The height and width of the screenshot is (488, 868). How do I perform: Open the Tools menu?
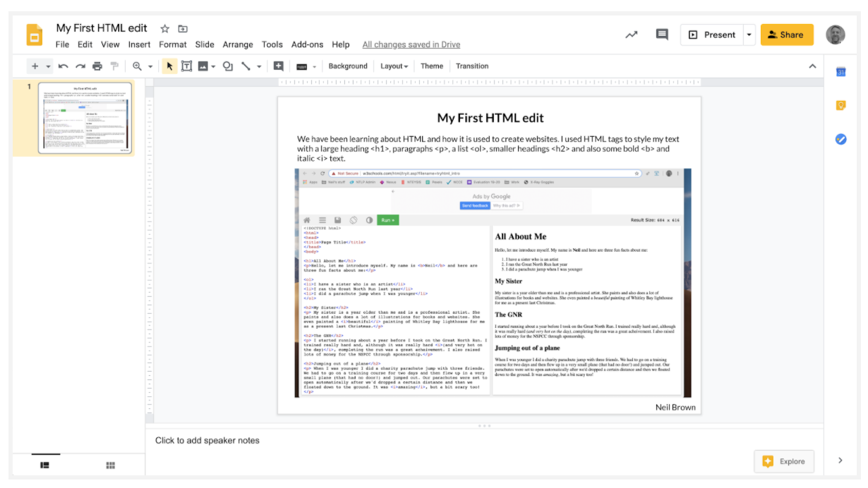click(272, 44)
